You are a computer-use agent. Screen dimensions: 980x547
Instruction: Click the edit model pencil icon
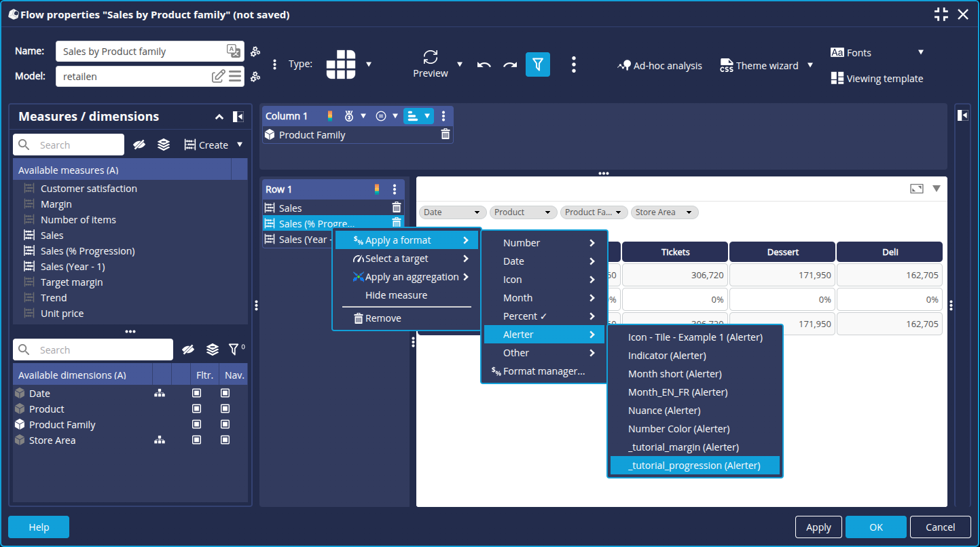point(218,77)
